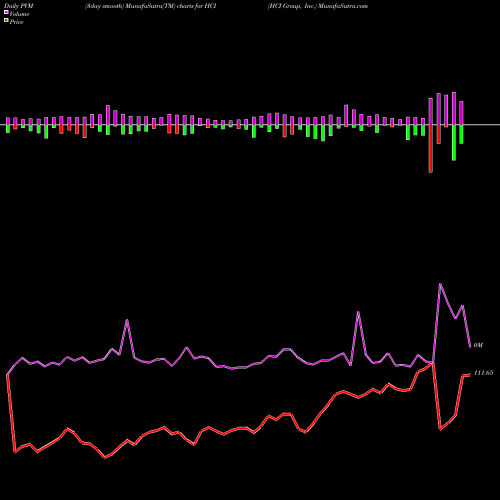
Task: Select the 'Volume' legend label
Action: click(19, 14)
